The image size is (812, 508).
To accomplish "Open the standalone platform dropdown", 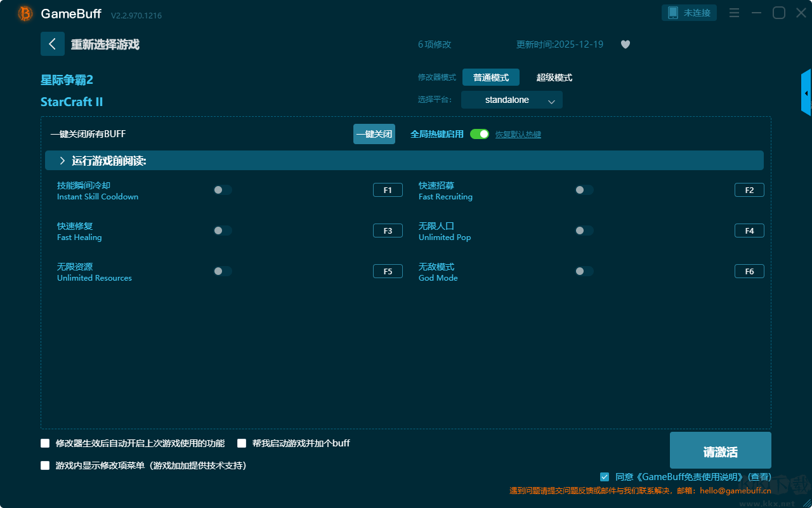I will click(x=511, y=100).
